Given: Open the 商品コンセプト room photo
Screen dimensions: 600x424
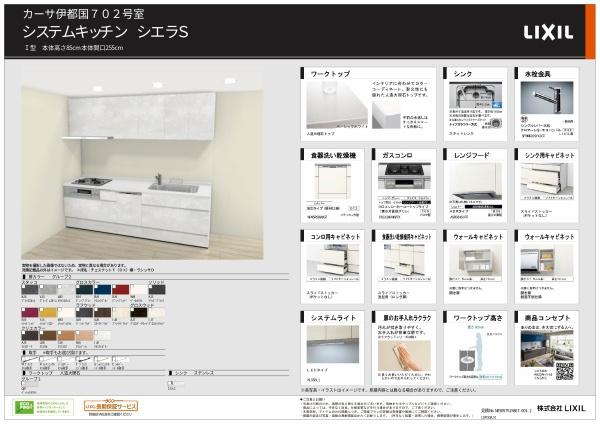Looking at the screenshot, I should tap(547, 348).
